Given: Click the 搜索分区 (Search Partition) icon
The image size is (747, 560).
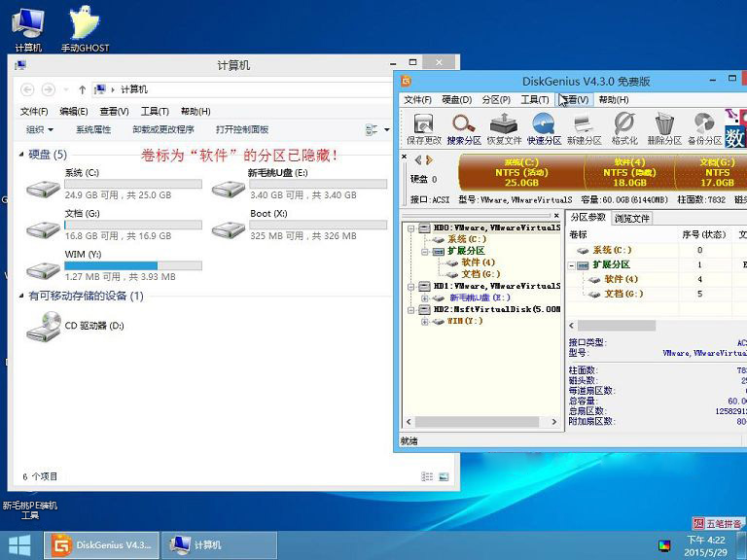Looking at the screenshot, I should click(x=464, y=128).
